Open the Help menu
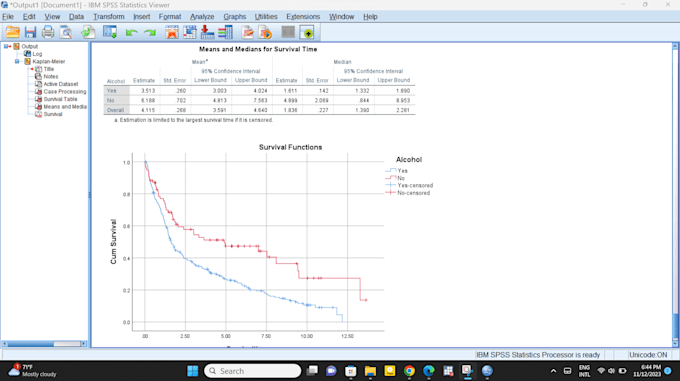 pyautogui.click(x=370, y=16)
